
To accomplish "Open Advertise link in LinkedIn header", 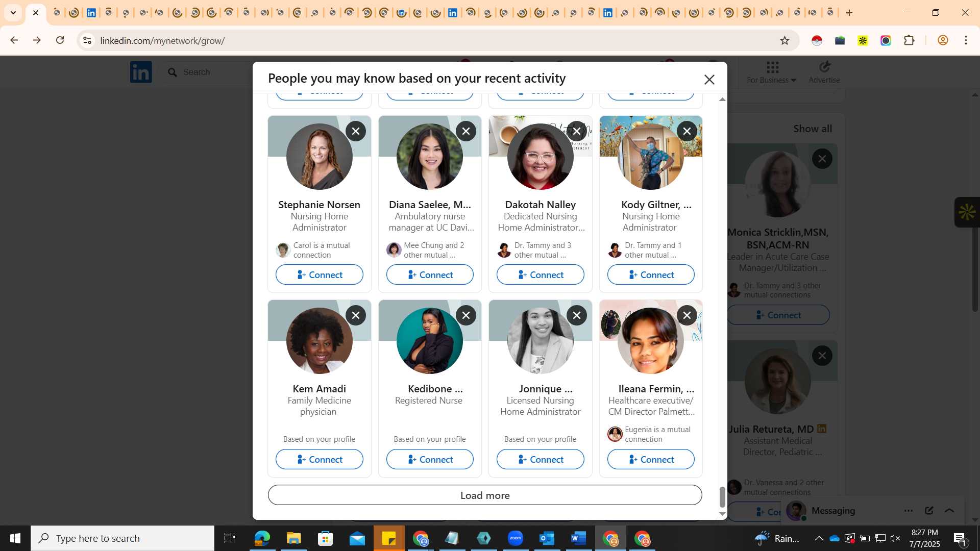I will click(824, 72).
